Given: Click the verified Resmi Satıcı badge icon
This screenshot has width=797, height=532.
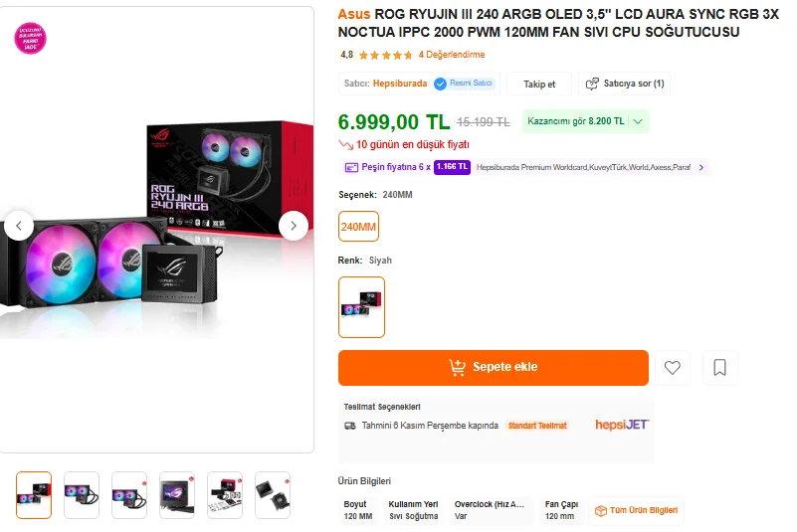Looking at the screenshot, I should click(440, 84).
